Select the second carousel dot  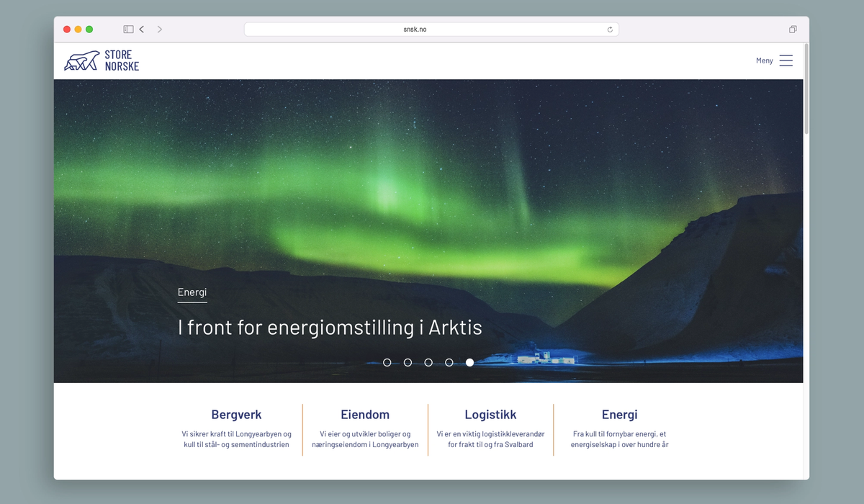coord(408,363)
